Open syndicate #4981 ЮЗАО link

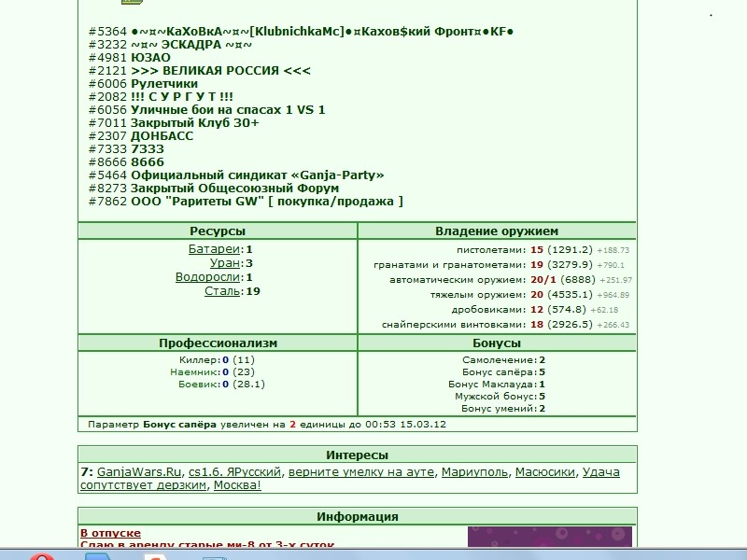(x=150, y=58)
